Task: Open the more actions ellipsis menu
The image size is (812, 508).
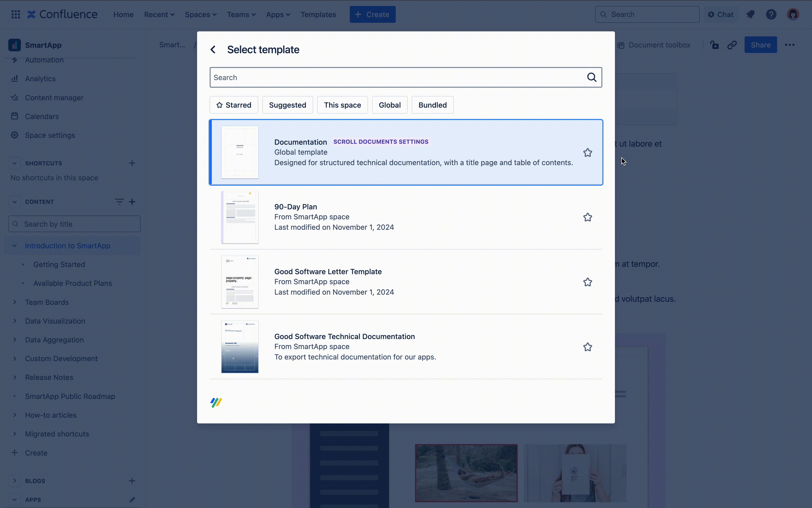Action: [x=789, y=45]
